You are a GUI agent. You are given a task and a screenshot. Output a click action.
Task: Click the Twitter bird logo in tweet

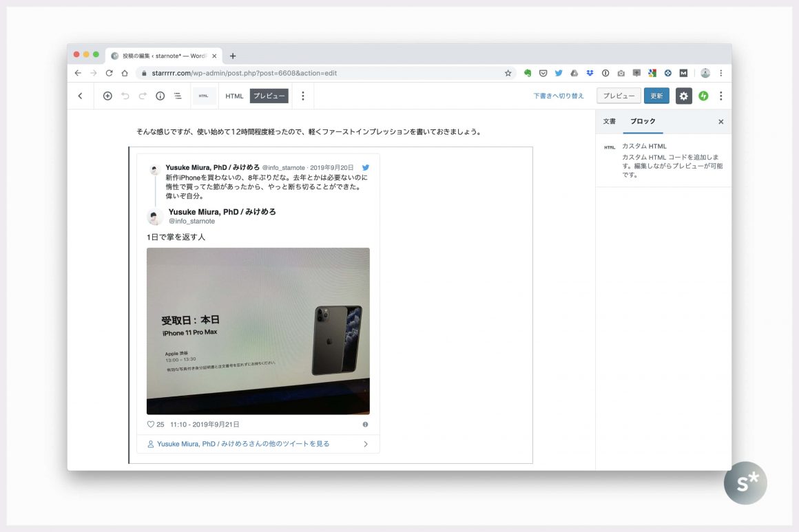[x=366, y=167]
